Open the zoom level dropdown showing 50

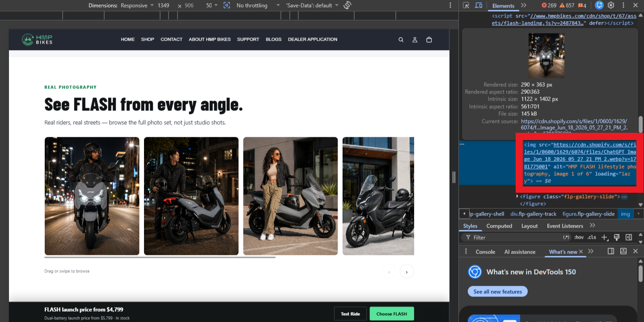(212, 5)
